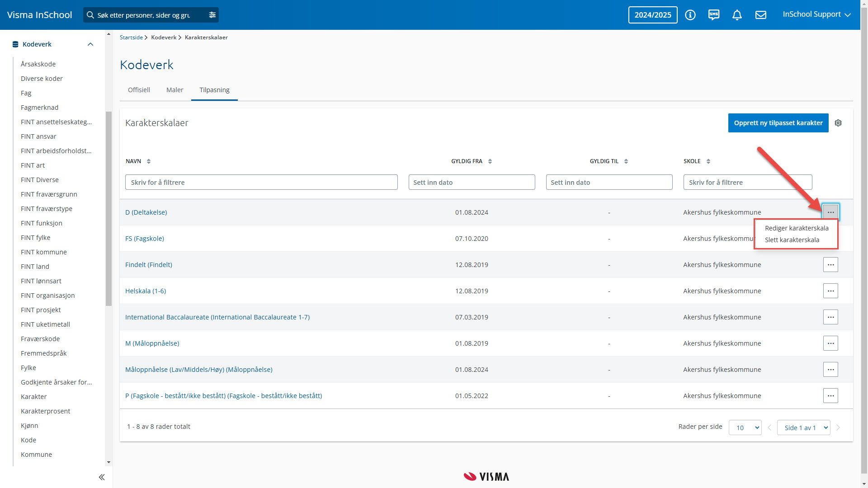The width and height of the screenshot is (868, 488).
Task: Click Opprett ny tilpasset karakter button
Action: [x=778, y=123]
